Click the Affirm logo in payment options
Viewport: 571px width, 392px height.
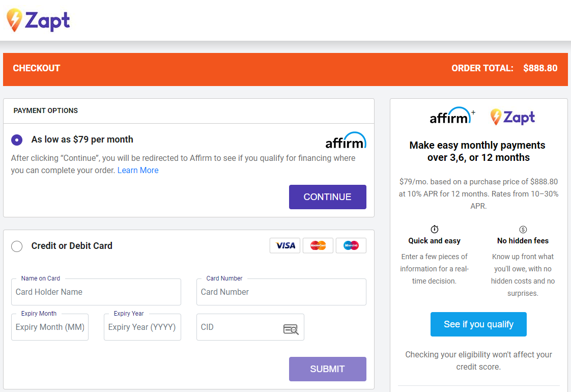pos(346,141)
